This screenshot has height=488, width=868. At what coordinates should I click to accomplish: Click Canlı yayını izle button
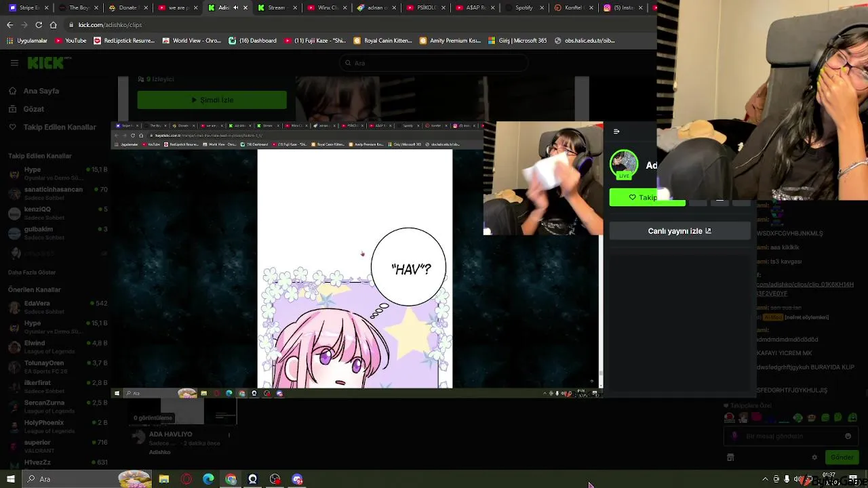tap(679, 231)
